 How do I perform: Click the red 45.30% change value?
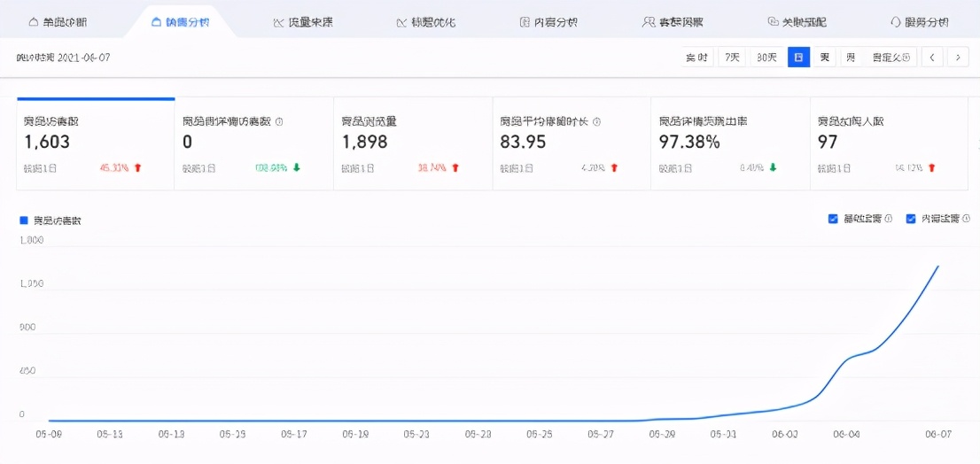(x=115, y=167)
